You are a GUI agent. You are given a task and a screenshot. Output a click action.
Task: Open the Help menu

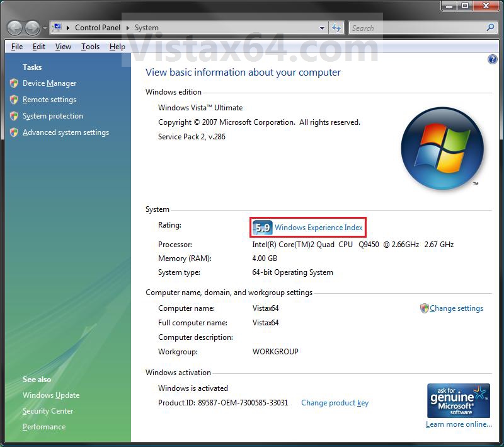click(117, 47)
